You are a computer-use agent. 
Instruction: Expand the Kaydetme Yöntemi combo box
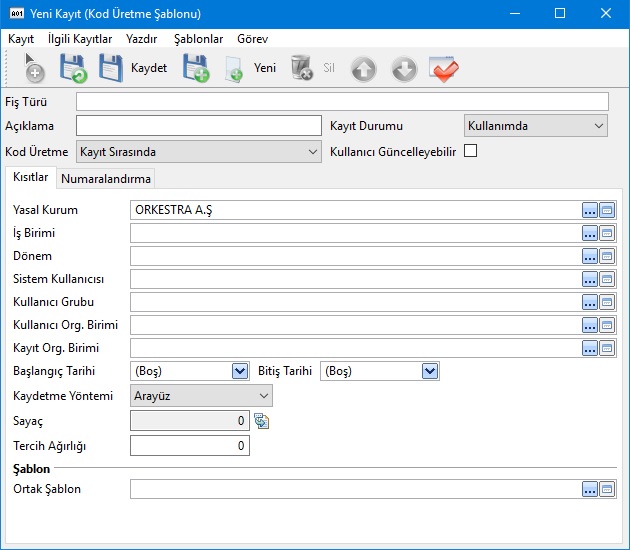click(263, 396)
